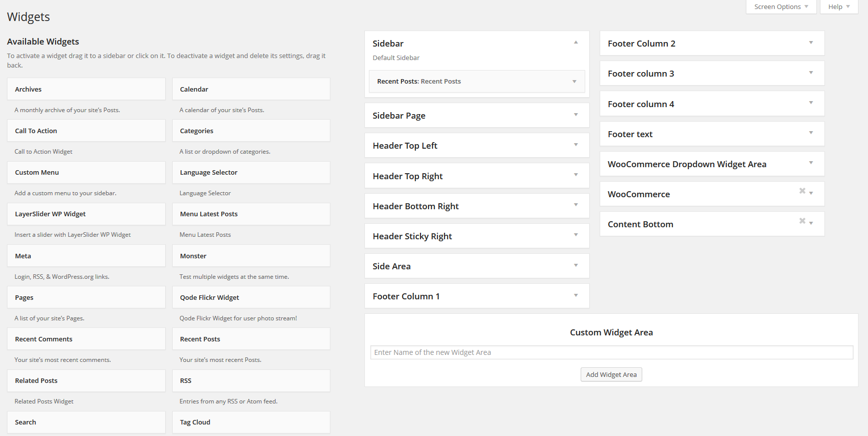Open the Help tab
The image size is (868, 436).
(x=839, y=7)
